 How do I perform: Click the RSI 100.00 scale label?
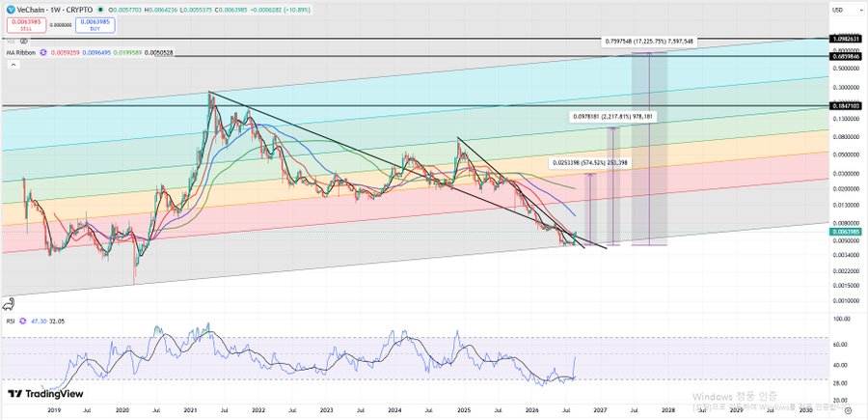(x=841, y=320)
